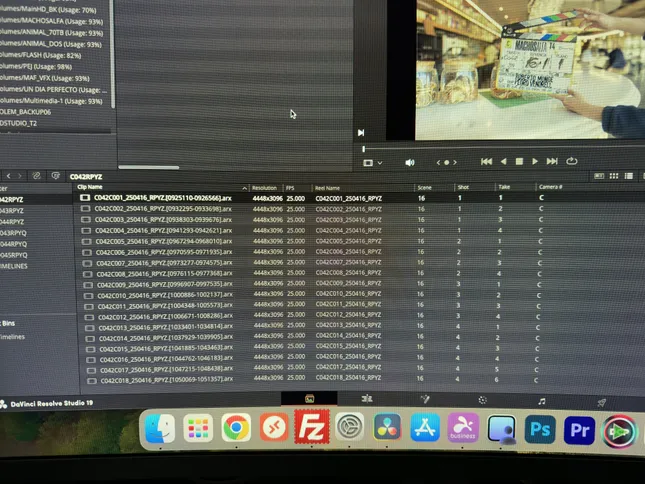Viewport: 645px width, 484px height.
Task: Go forward with the bin navigation right arrow
Action: point(19,176)
